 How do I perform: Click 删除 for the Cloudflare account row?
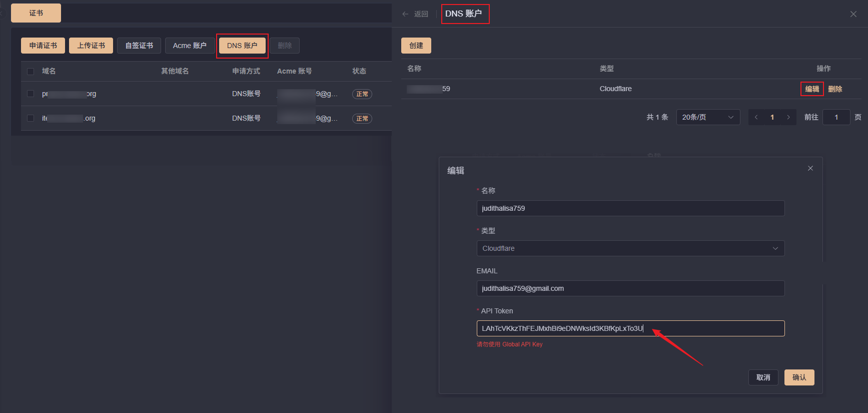(835, 89)
